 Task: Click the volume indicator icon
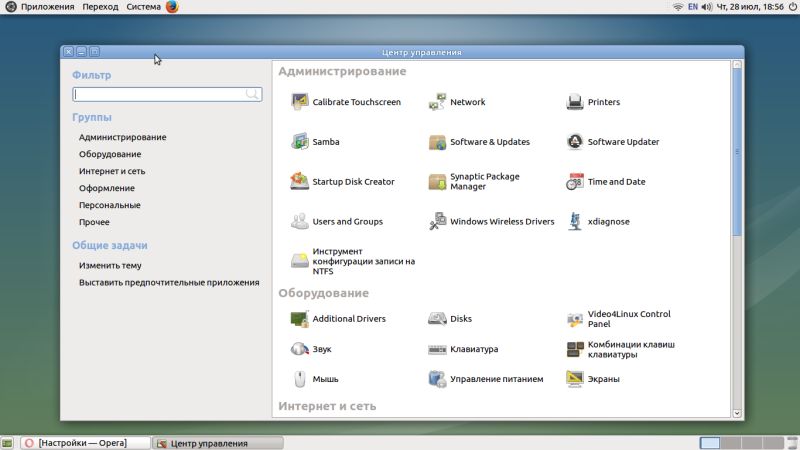707,7
